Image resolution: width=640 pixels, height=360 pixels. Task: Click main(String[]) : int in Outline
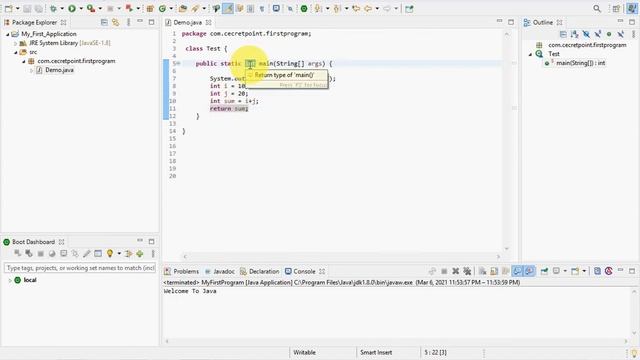(580, 63)
